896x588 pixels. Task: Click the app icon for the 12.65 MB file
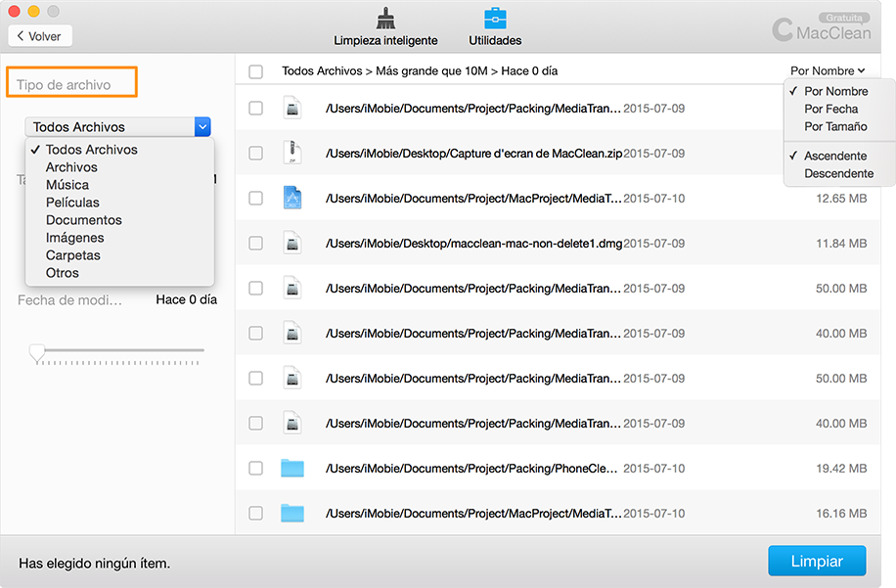(291, 198)
